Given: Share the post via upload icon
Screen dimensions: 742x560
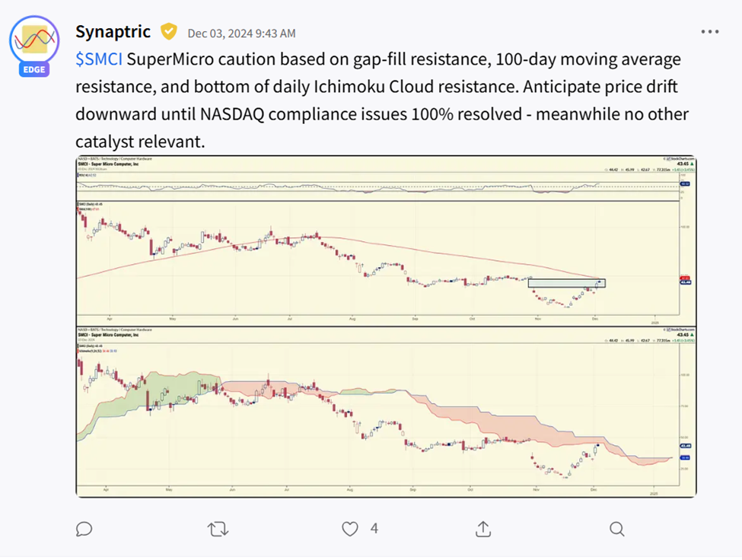Looking at the screenshot, I should [x=483, y=528].
